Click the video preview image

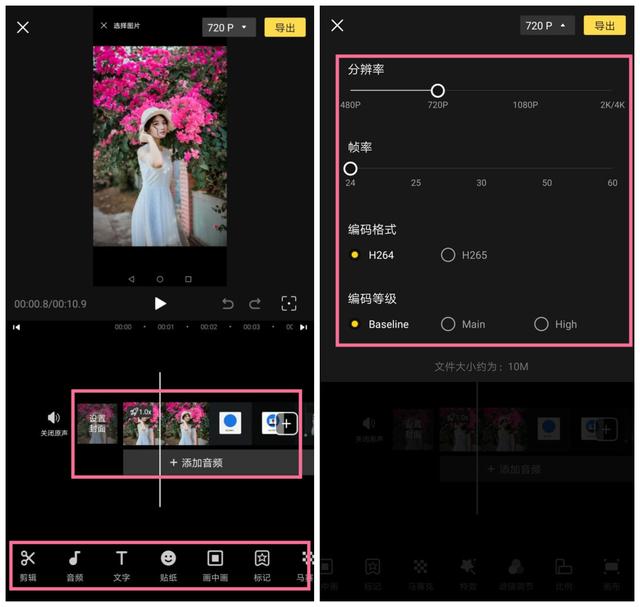tap(160, 146)
